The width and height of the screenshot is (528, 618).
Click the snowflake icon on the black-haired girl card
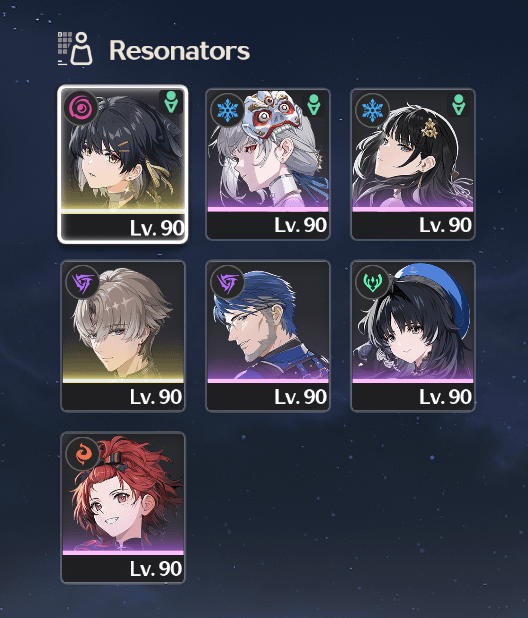[x=372, y=110]
